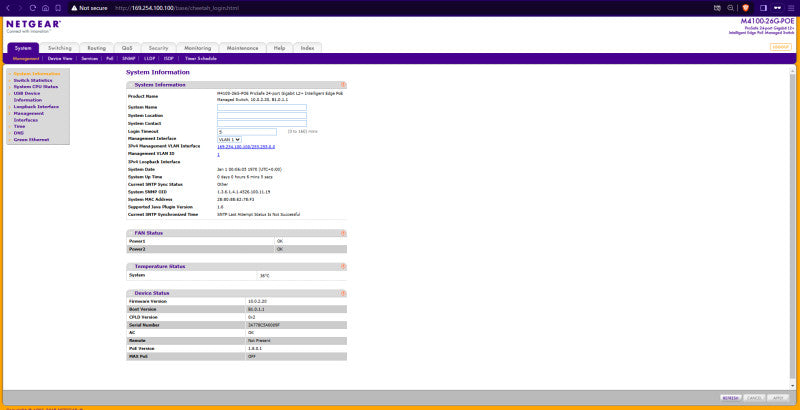Click help icon on FAN Status header
The image size is (800, 410).
click(343, 233)
